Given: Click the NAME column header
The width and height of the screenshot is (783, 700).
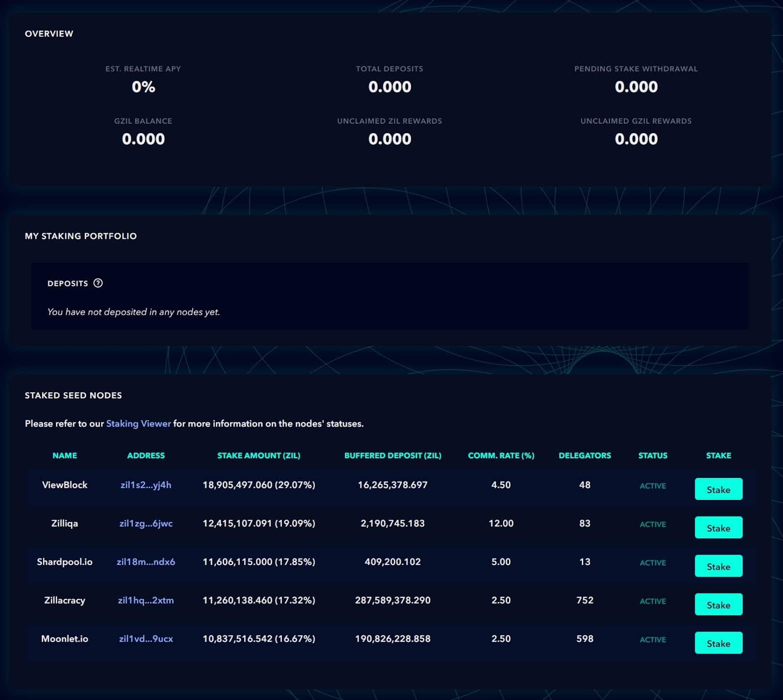Looking at the screenshot, I should coord(65,455).
